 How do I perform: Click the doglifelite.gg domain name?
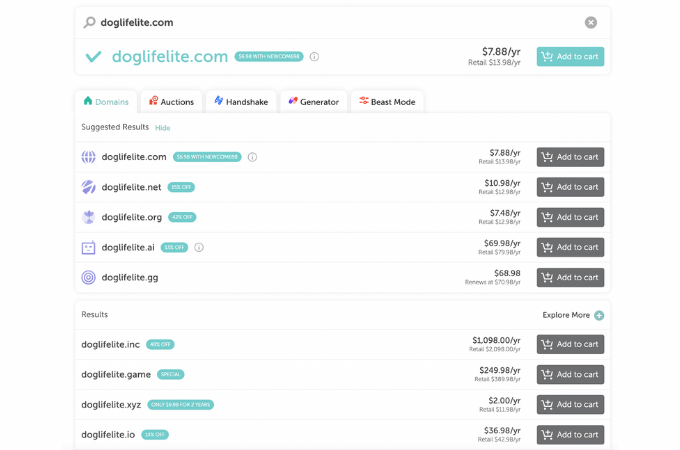130,278
